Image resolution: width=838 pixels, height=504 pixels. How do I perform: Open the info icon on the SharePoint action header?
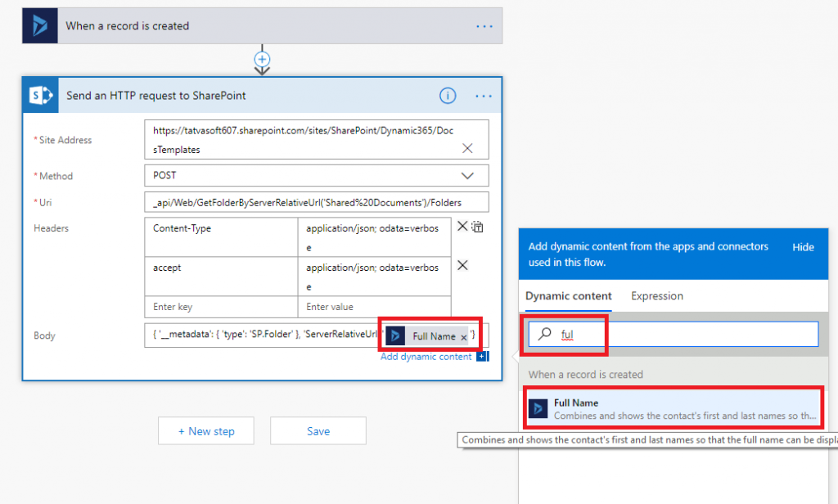tap(447, 95)
